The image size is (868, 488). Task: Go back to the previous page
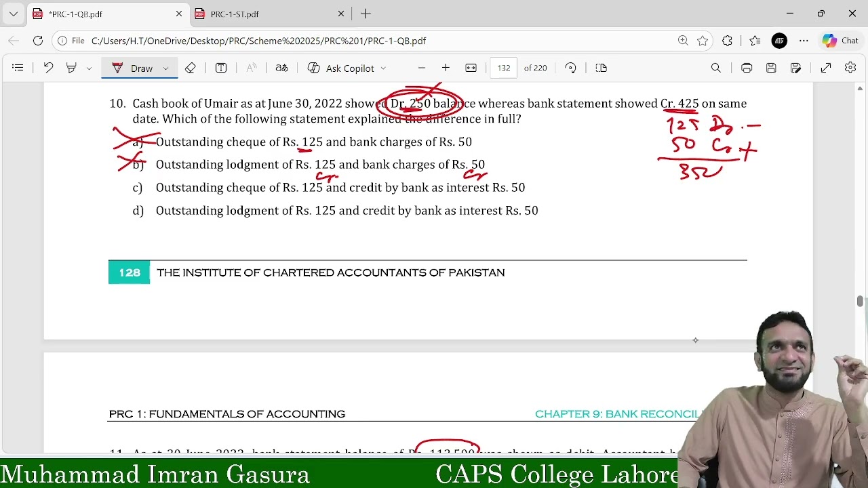point(14,41)
